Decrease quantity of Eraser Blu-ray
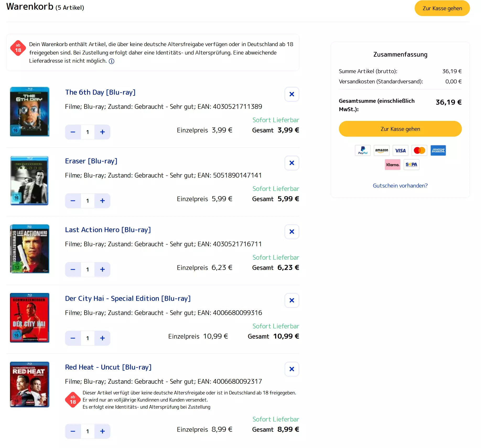The image size is (481, 448). (x=73, y=201)
